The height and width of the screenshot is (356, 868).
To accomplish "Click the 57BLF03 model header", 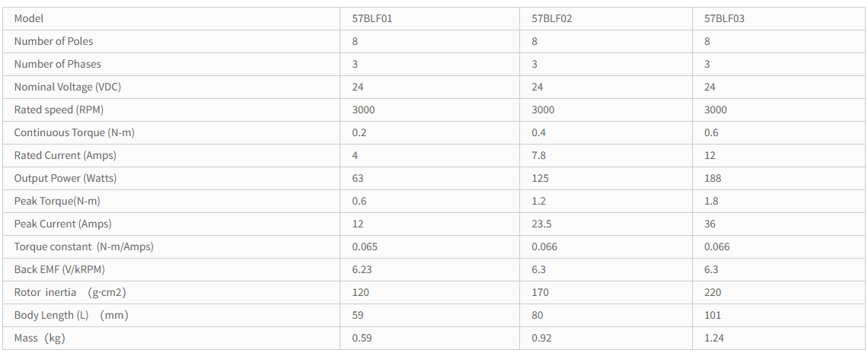I will pos(724,18).
